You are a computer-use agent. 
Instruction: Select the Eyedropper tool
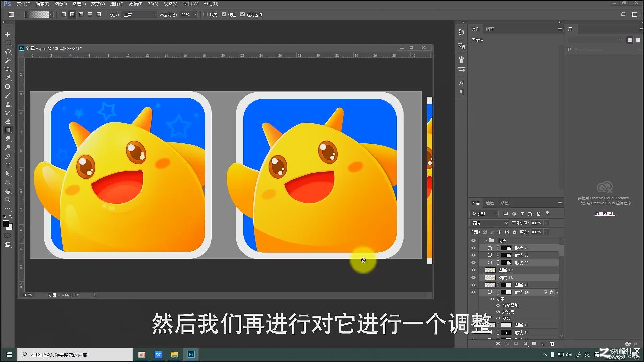coord(8,78)
